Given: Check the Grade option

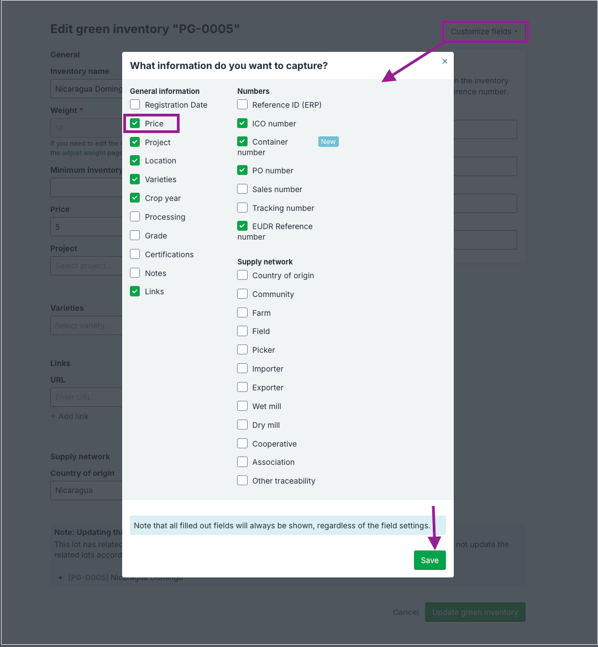Looking at the screenshot, I should 135,235.
